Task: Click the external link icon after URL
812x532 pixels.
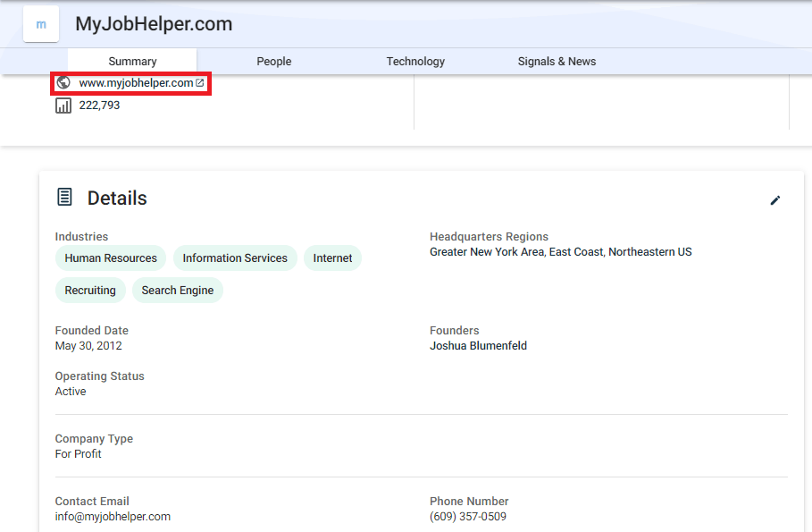Action: coord(200,83)
